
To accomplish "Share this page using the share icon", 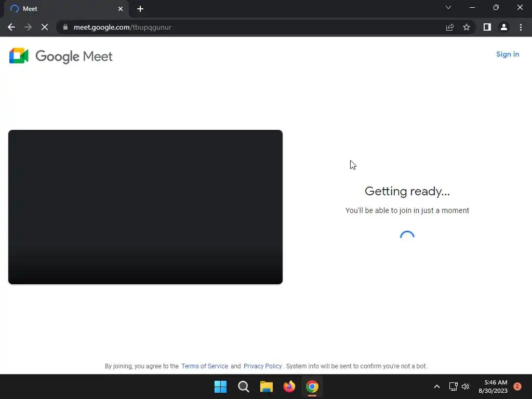I will [x=450, y=27].
